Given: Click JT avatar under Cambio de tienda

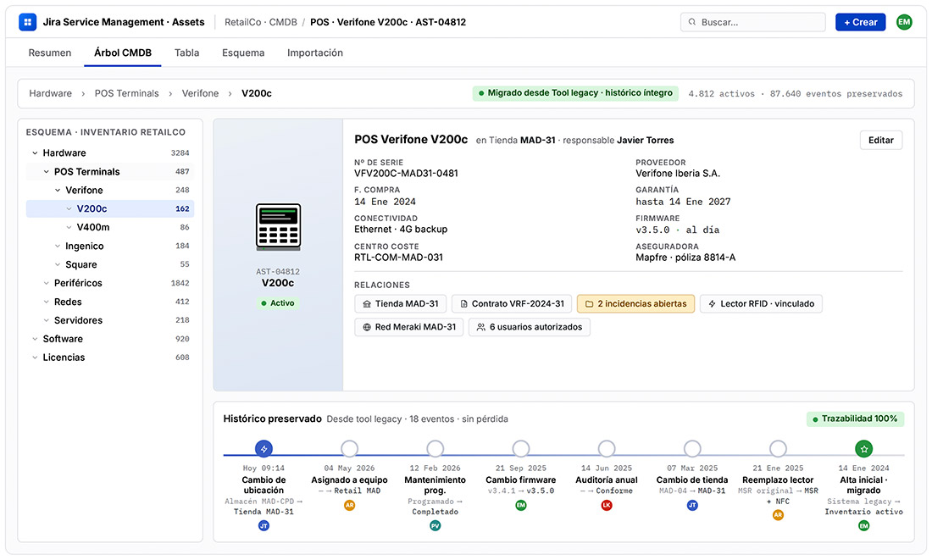Looking at the screenshot, I should pos(692,505).
